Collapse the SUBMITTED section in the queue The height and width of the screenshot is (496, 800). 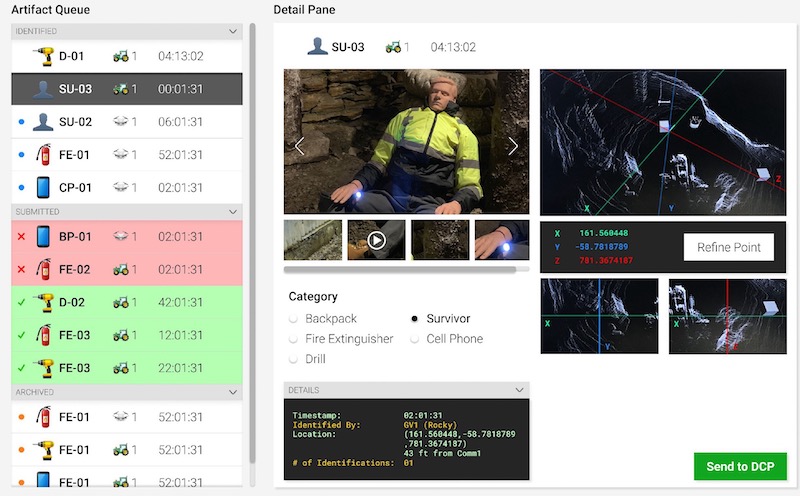[233, 212]
